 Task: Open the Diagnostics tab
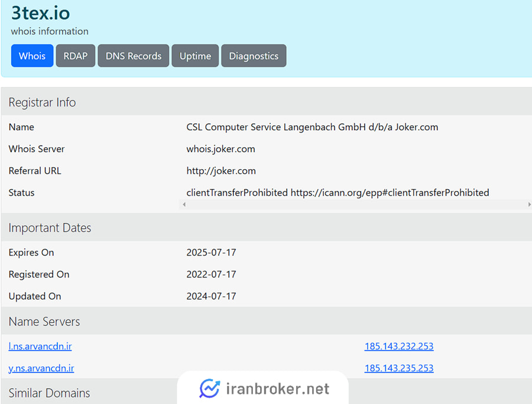[254, 56]
